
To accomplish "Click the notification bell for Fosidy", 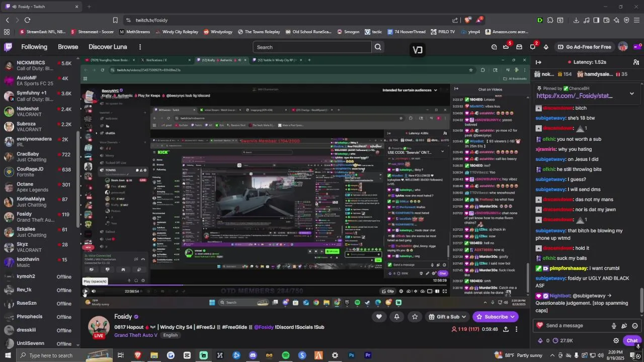I will tap(397, 317).
